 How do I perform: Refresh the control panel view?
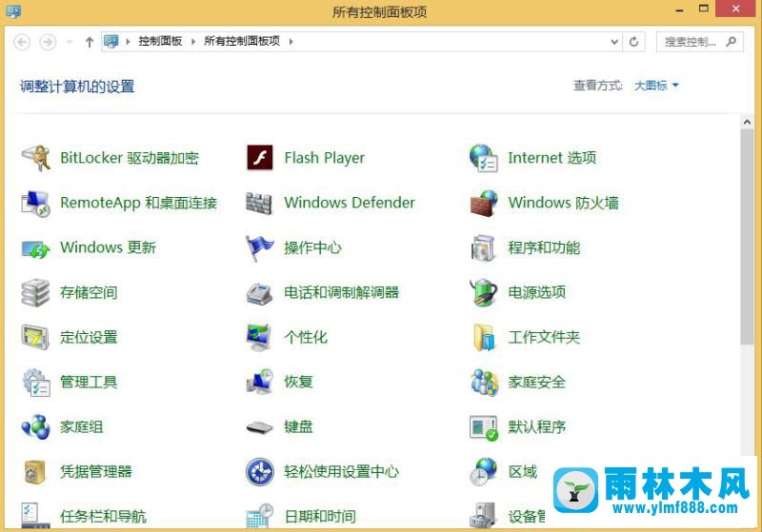pos(633,42)
